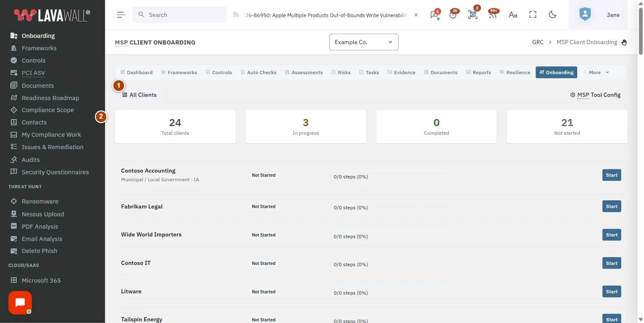Open Compliance Scope in the sidebar
The image size is (644, 323).
click(48, 110)
